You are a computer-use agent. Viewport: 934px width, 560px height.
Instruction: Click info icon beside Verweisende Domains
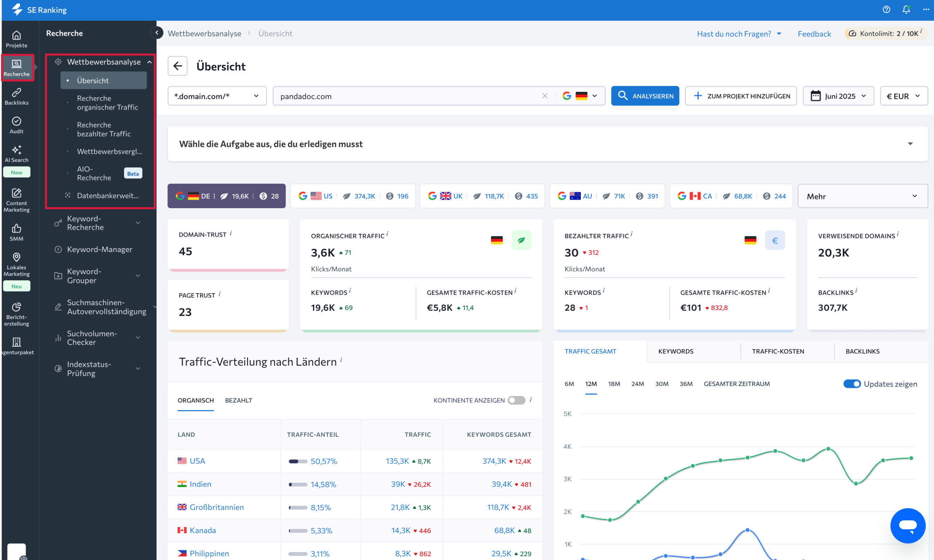coord(898,234)
